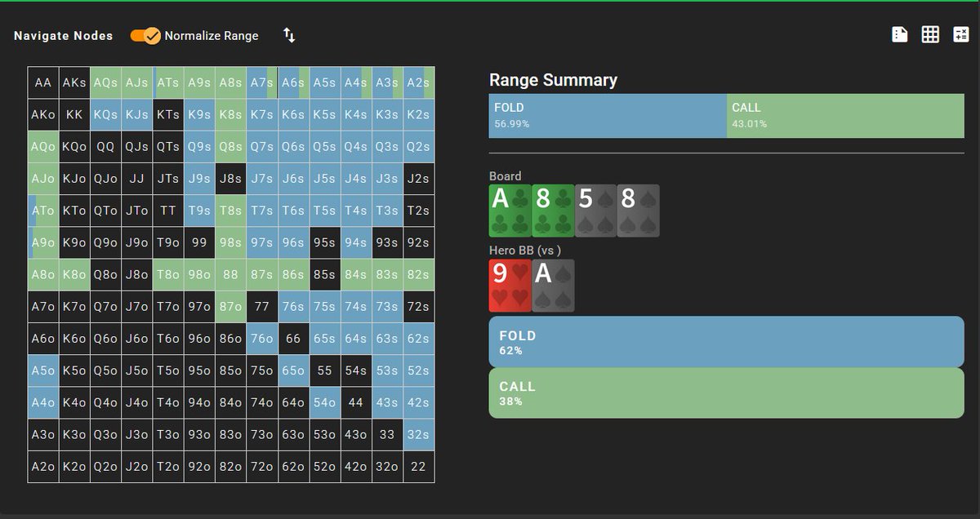Select the A2s hand cell
The image size is (980, 519).
(x=418, y=82)
